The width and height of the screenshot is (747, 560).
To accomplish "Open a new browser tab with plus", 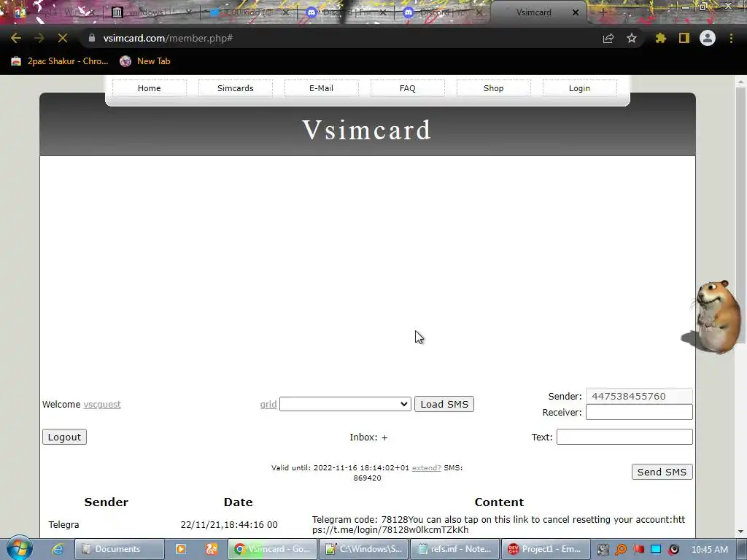I will pyautogui.click(x=603, y=12).
